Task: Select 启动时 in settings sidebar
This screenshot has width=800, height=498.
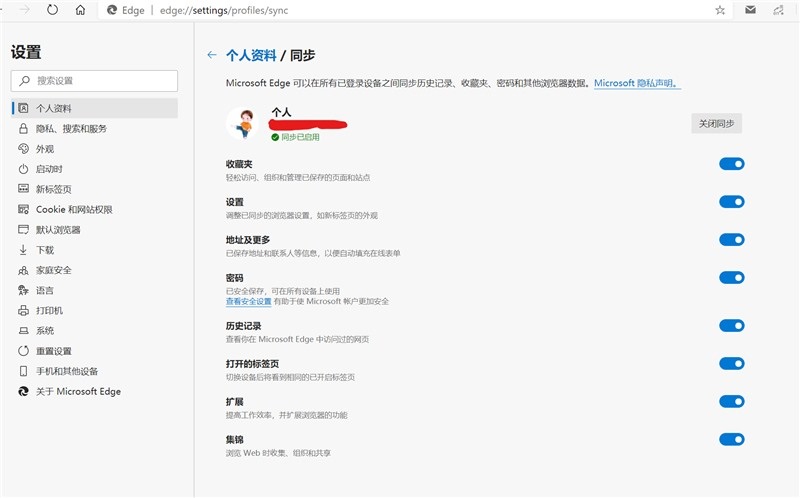Action: [x=94, y=169]
